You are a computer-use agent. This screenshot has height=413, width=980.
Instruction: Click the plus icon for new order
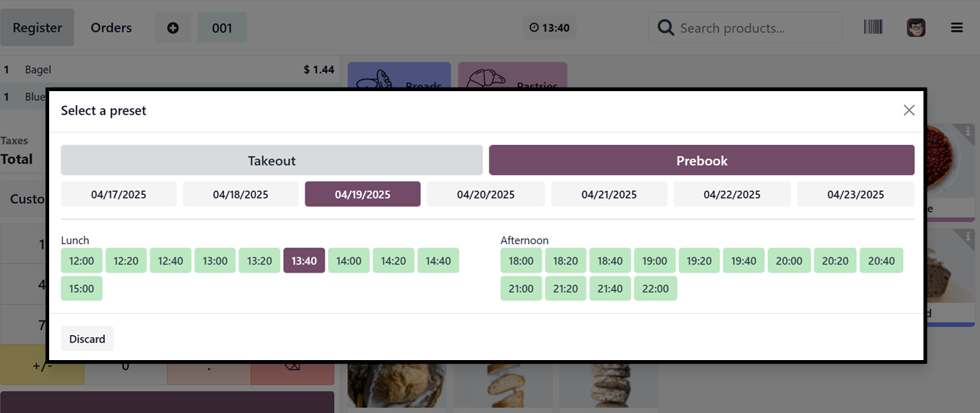click(x=173, y=28)
